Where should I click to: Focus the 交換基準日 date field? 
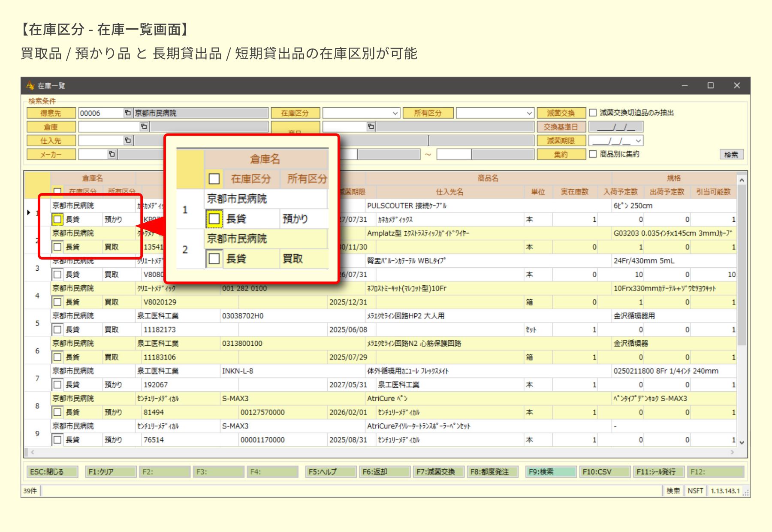616,127
